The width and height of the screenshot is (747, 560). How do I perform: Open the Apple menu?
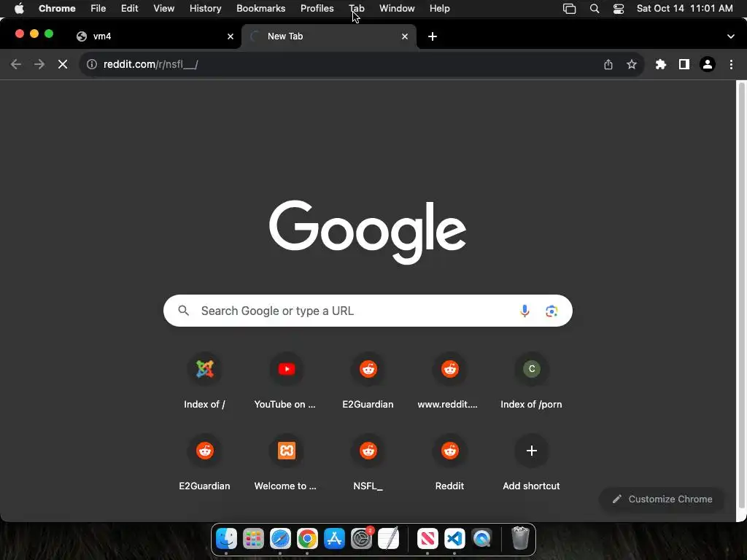coord(19,9)
